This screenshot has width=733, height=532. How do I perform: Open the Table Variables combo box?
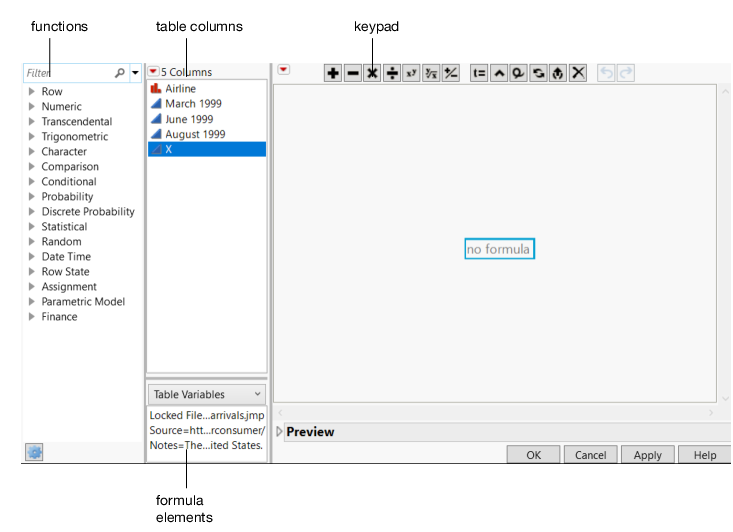click(x=207, y=395)
